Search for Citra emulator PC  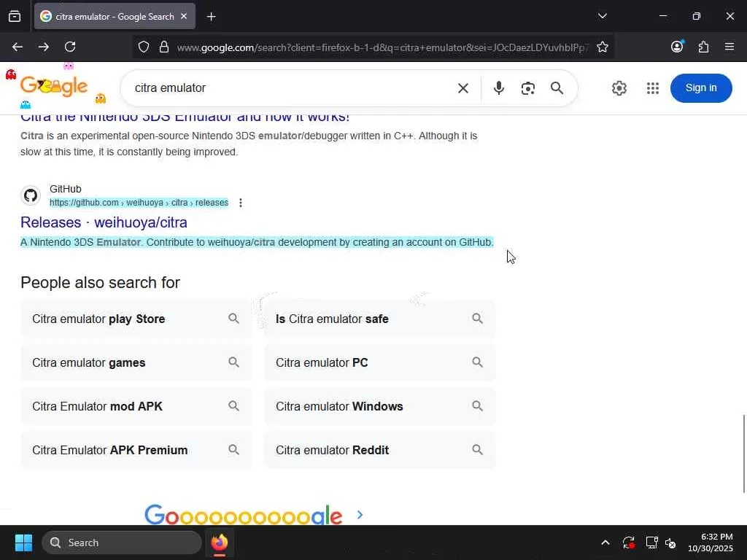(x=379, y=362)
